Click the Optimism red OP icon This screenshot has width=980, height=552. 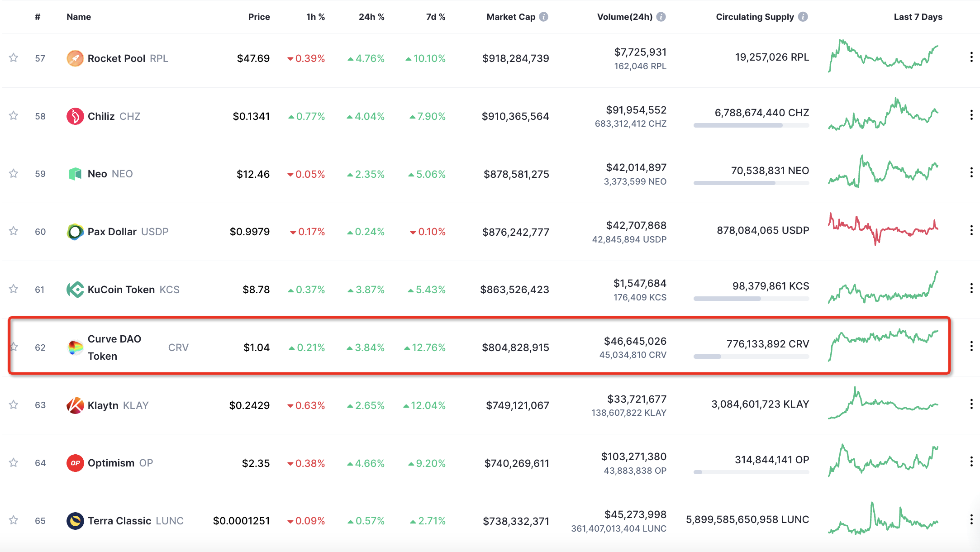75,463
